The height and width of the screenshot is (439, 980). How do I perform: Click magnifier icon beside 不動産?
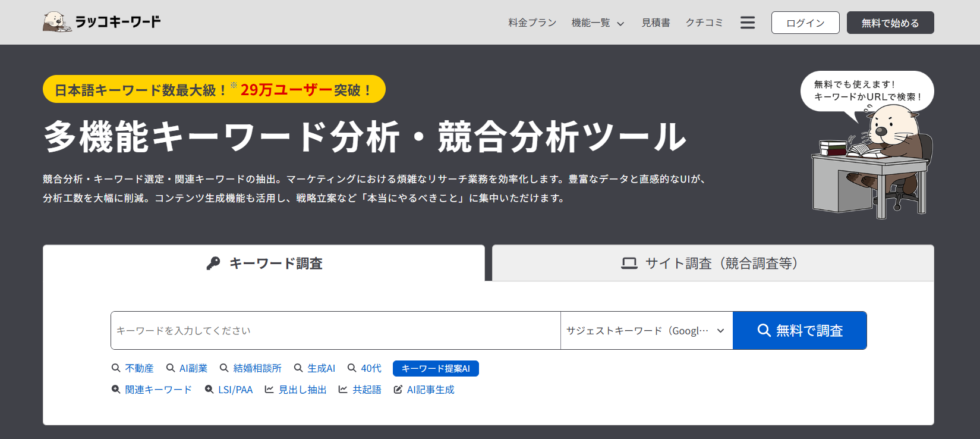tap(116, 368)
